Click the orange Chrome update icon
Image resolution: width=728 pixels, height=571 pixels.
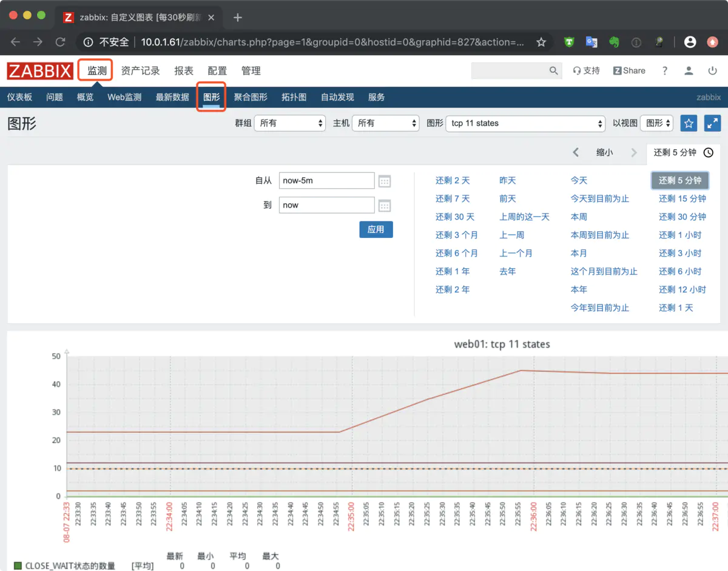point(713,42)
